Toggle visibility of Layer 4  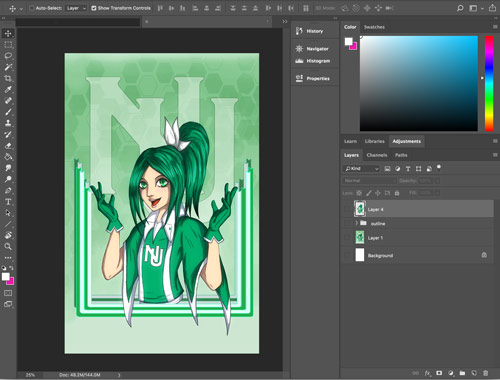[347, 209]
